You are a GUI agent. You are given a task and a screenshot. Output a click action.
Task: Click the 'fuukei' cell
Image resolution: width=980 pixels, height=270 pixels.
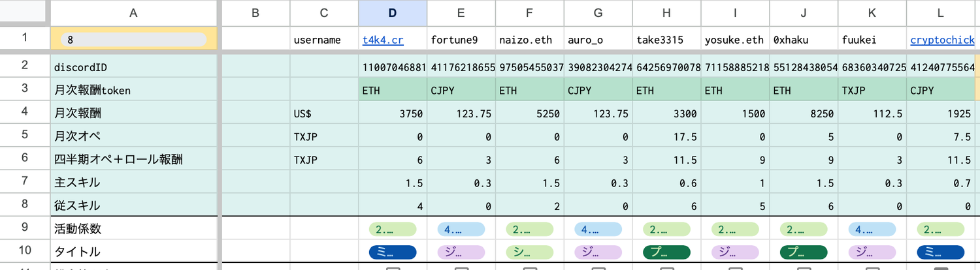point(873,40)
